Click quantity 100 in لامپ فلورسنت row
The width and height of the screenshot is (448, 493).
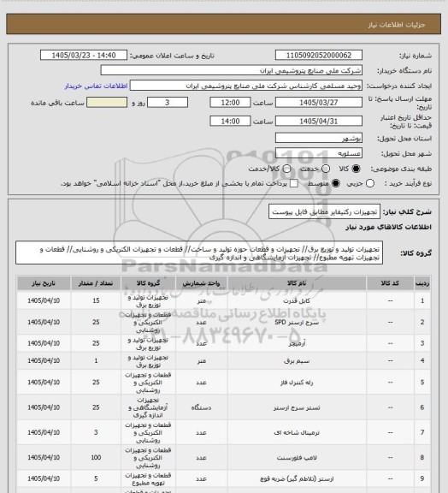(x=96, y=458)
